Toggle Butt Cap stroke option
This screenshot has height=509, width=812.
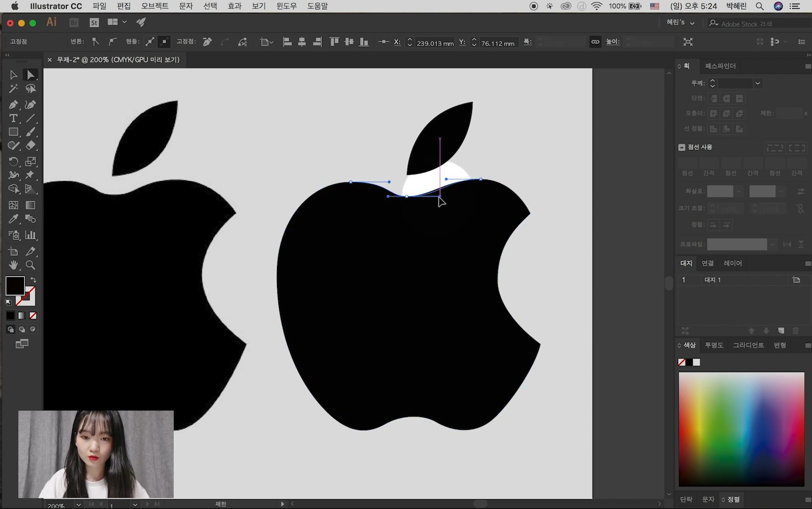[714, 99]
